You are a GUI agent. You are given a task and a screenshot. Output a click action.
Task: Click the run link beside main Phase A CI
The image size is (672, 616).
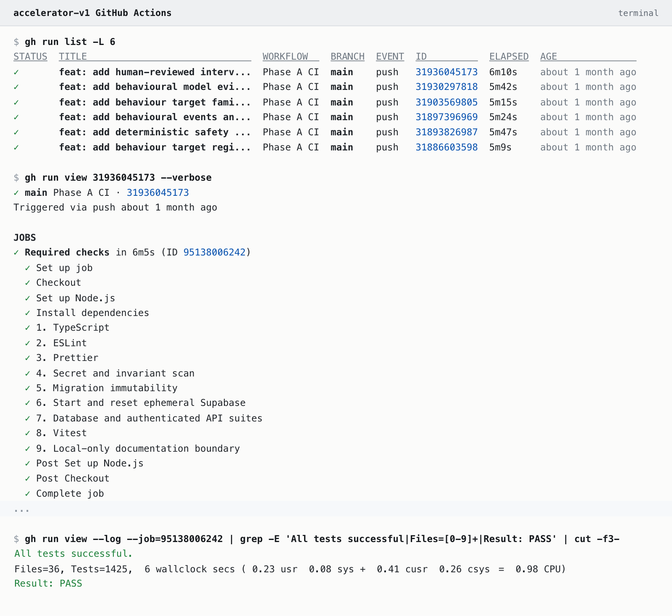click(157, 193)
